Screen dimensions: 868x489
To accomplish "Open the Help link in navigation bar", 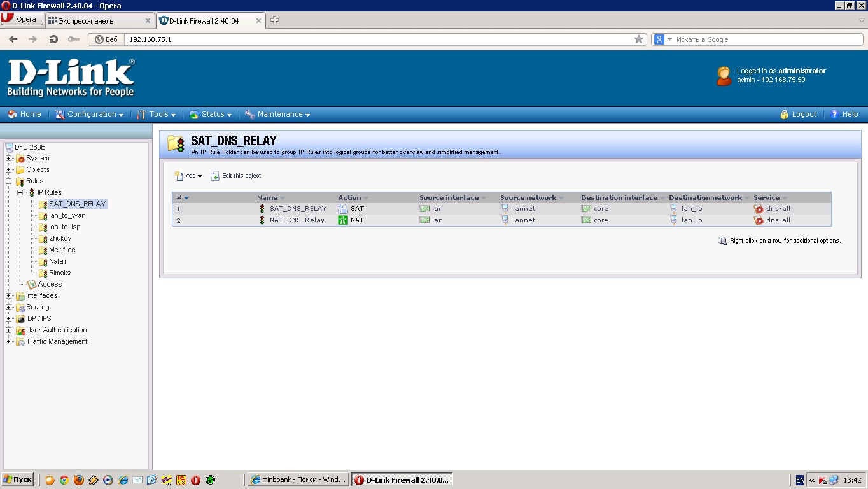I will (x=844, y=115).
